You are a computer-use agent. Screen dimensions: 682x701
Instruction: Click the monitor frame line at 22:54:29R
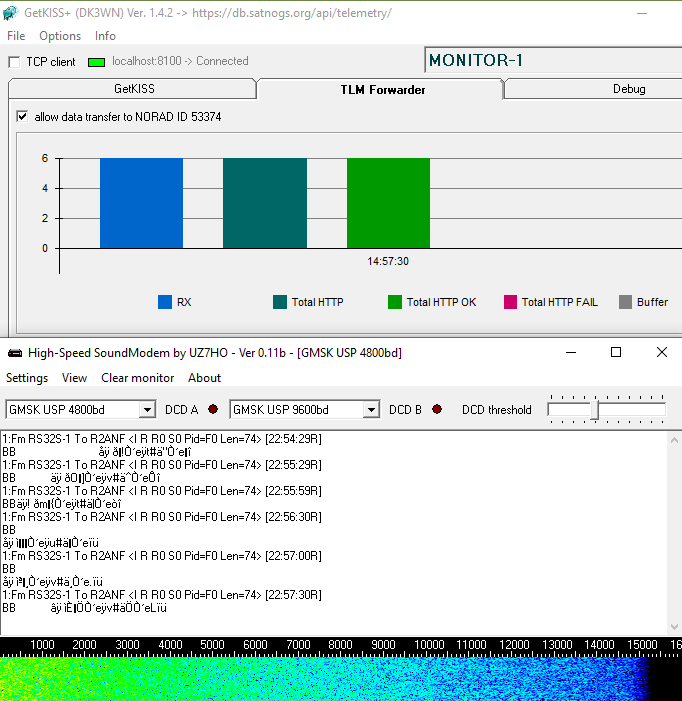tap(162, 439)
